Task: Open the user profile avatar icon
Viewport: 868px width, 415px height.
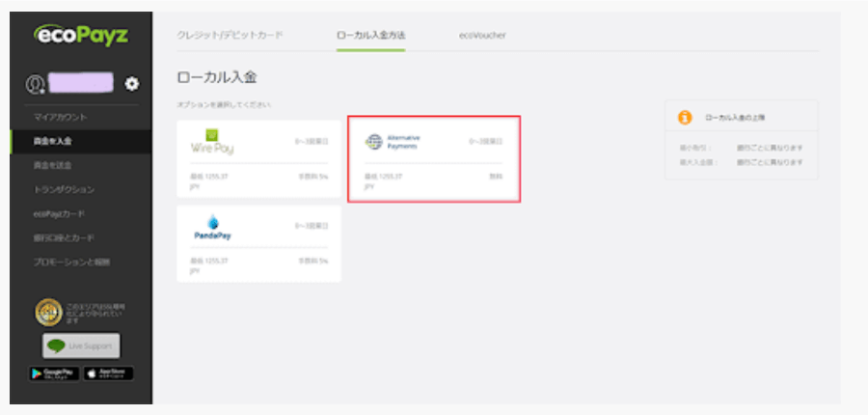Action: click(36, 84)
